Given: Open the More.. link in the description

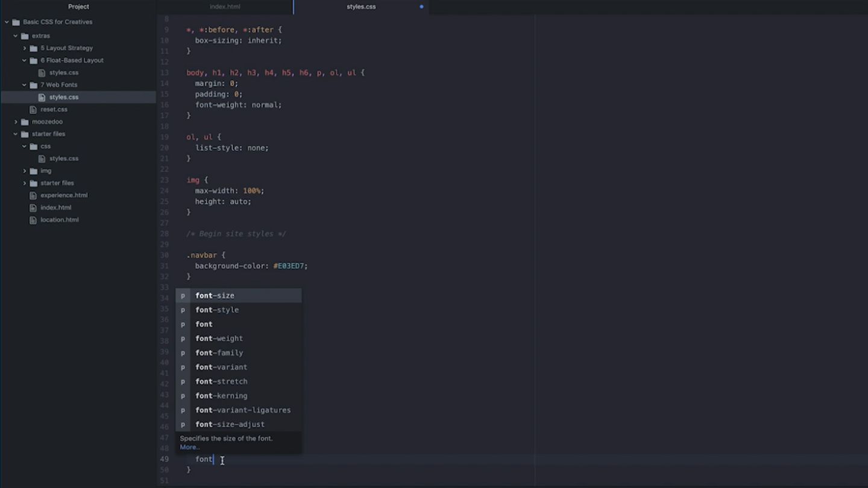Looking at the screenshot, I should pos(189,447).
